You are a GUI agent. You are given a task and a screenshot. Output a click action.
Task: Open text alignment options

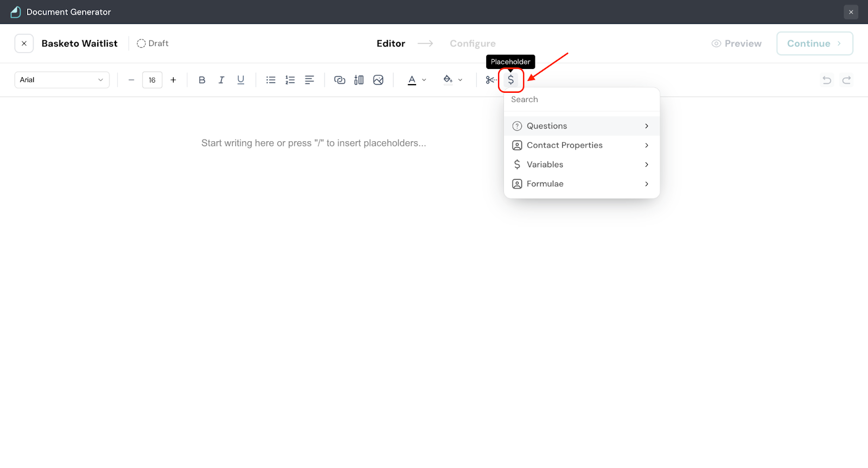[309, 80]
